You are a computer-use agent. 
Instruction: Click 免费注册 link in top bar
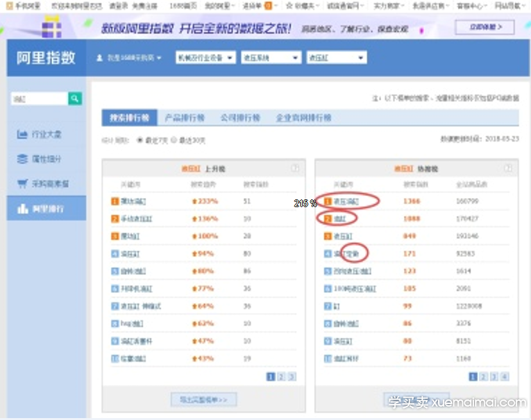(144, 6)
